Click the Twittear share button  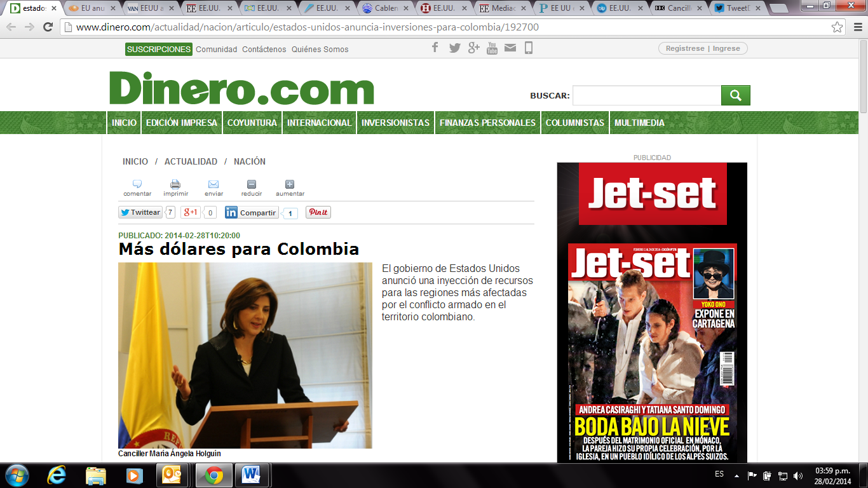[x=140, y=212]
